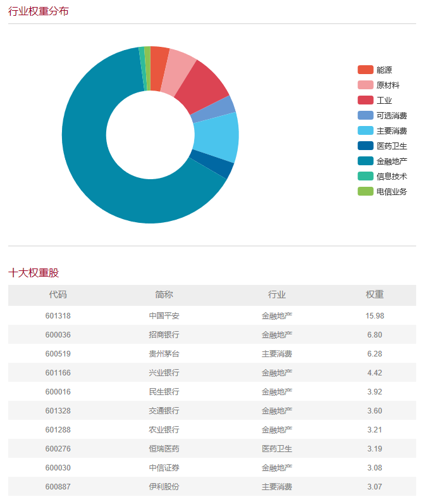The image size is (425, 504).
Task: Click the 代码 column header
Action: (58, 294)
